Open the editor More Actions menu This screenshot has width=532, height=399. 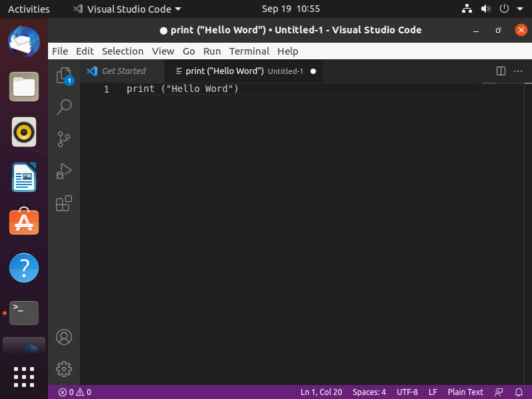coord(518,71)
